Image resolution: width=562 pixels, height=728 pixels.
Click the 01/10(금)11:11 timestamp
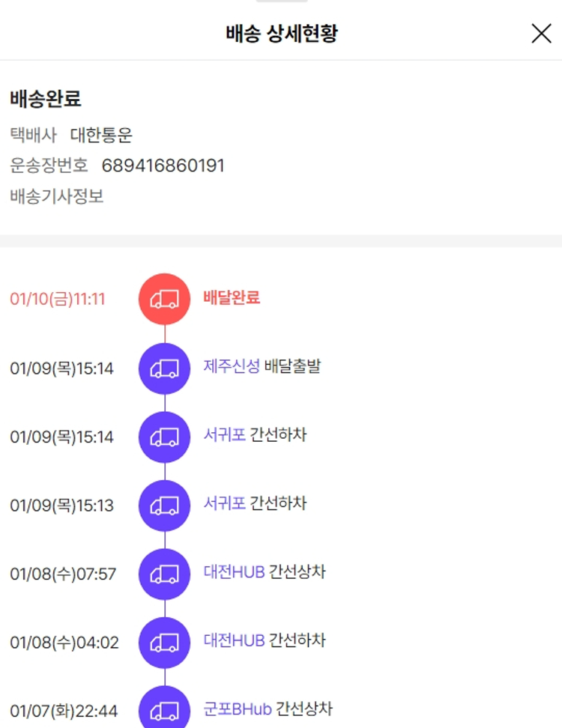click(x=58, y=300)
